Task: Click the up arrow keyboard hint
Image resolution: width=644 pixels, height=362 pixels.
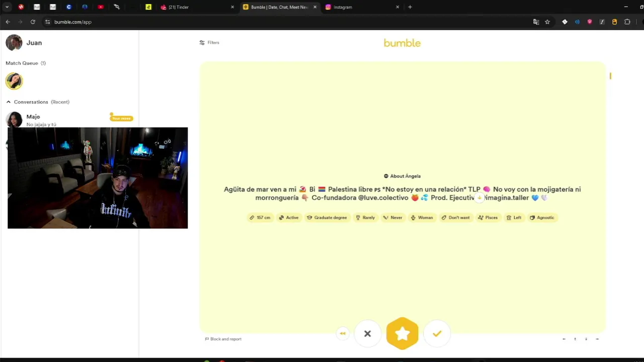Action: pyautogui.click(x=575, y=339)
